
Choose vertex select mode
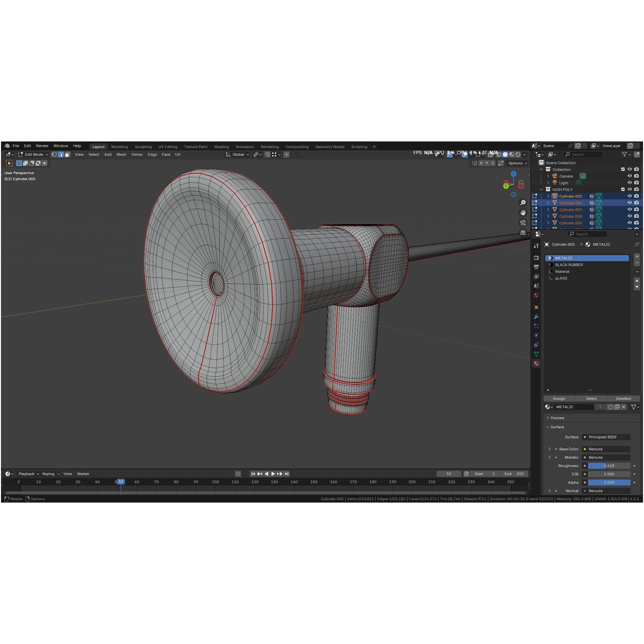pos(54,154)
